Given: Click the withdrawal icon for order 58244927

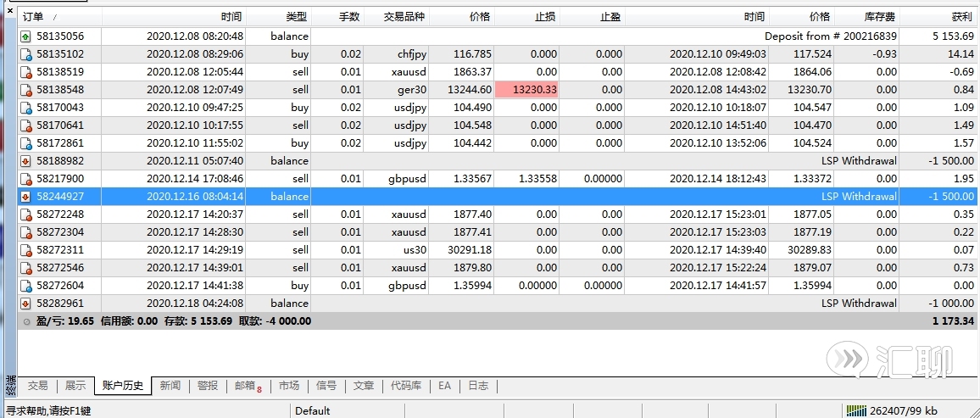Looking at the screenshot, I should coord(25,197).
